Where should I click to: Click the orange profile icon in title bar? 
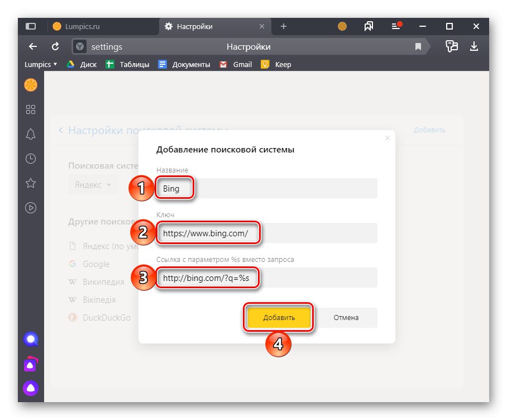click(342, 26)
